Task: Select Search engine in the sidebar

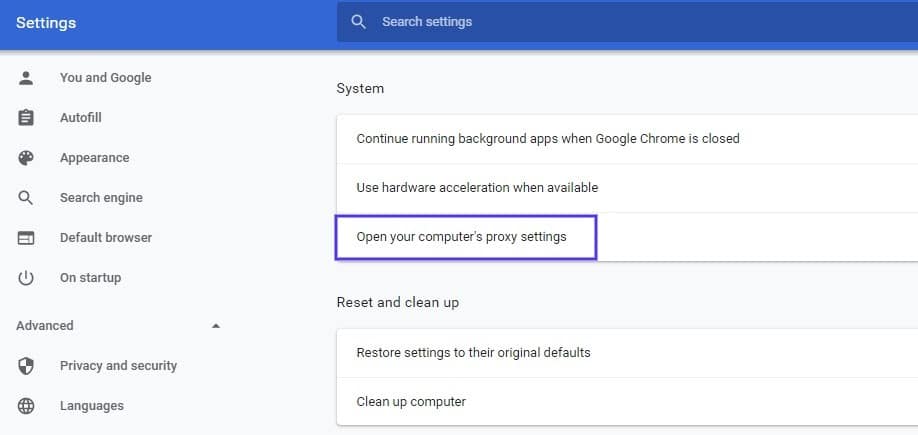Action: pyautogui.click(x=101, y=198)
